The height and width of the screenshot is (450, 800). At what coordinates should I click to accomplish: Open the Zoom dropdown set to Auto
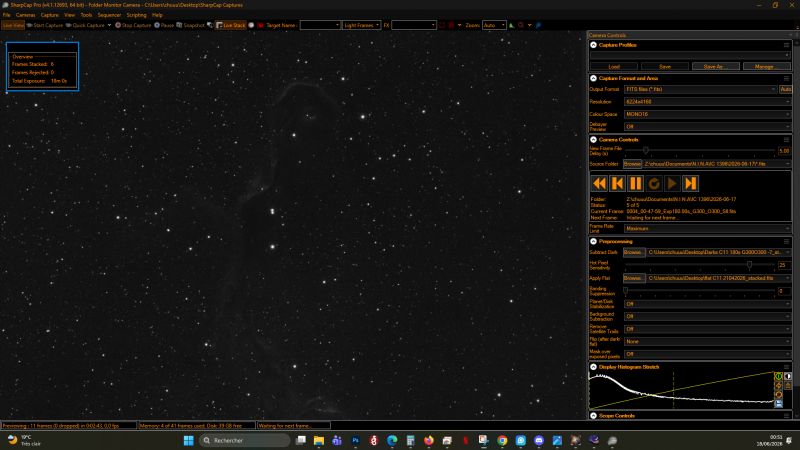point(494,25)
